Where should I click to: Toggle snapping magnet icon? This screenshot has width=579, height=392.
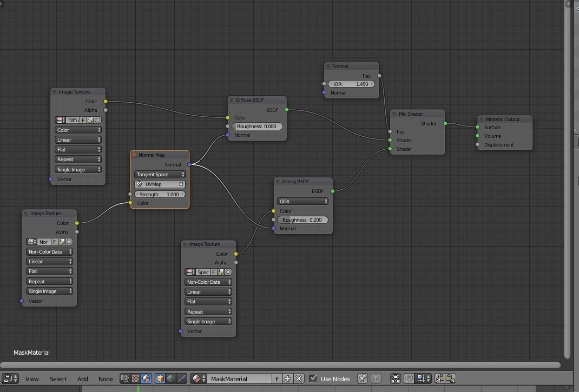[409, 378]
